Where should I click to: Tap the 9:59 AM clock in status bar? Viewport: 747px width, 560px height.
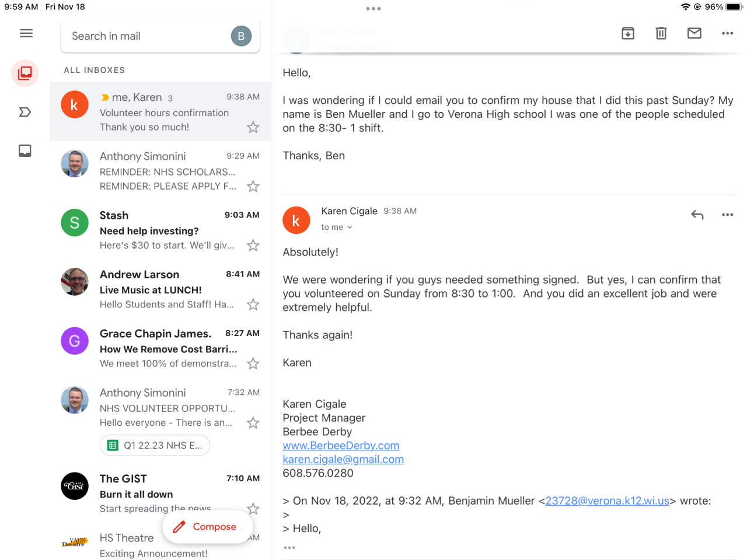[x=21, y=7]
